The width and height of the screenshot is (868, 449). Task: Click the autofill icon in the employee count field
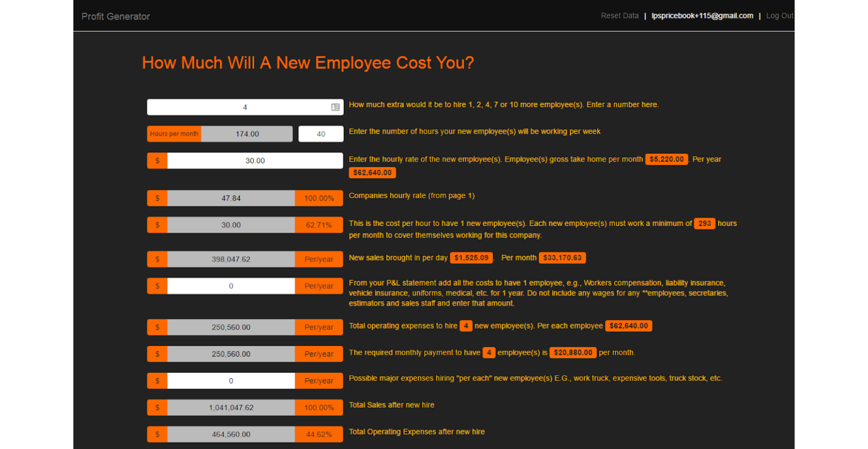click(335, 107)
